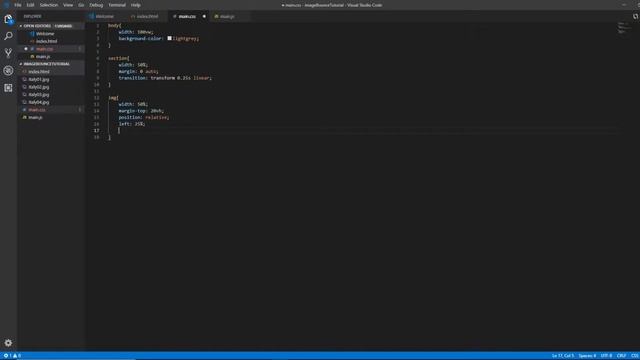640x360 pixels.
Task: Open the Go menu
Action: pyautogui.click(x=81, y=5)
